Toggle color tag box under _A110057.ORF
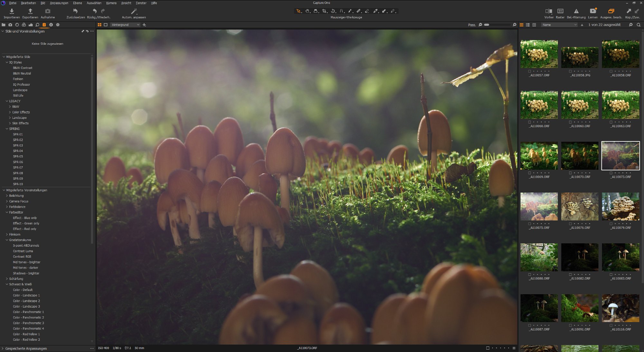 click(x=530, y=71)
